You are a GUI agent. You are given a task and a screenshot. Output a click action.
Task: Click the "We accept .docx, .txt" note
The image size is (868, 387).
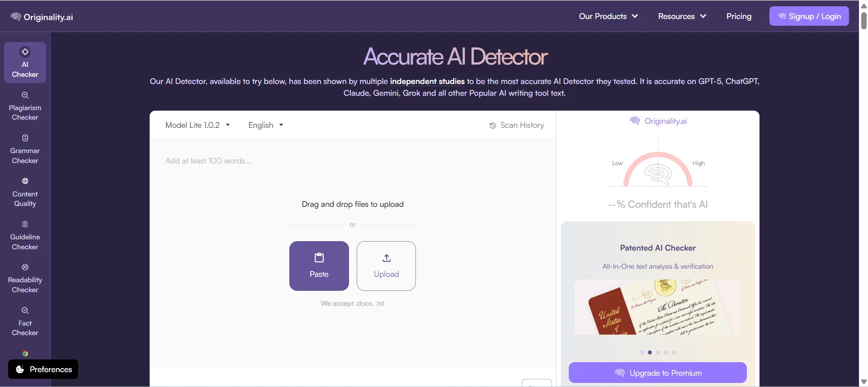tap(353, 303)
